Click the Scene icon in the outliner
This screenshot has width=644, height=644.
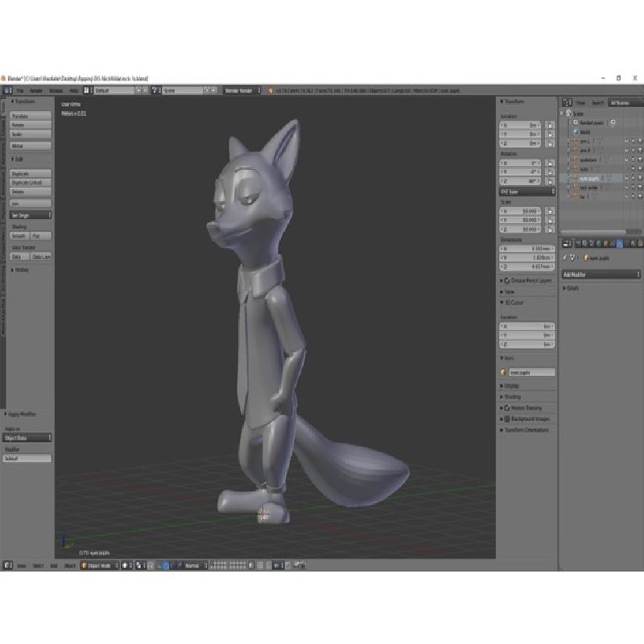569,114
